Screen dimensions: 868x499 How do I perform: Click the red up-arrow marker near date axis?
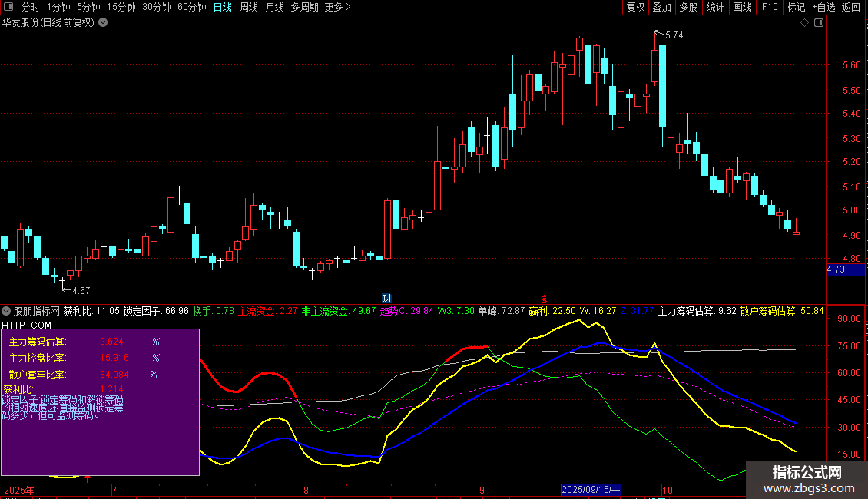pos(88,480)
